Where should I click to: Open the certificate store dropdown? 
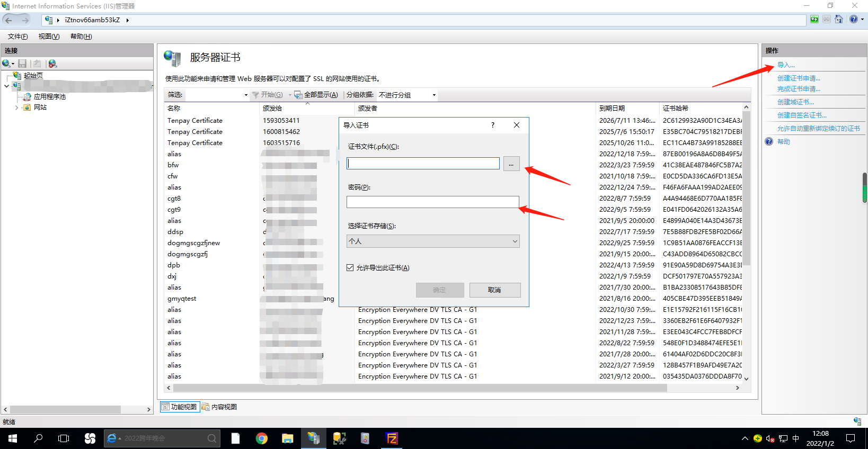[x=433, y=241]
